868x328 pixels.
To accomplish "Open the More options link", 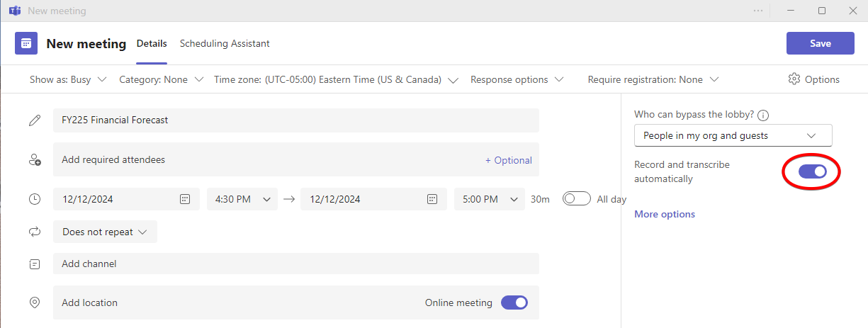I will coord(665,214).
